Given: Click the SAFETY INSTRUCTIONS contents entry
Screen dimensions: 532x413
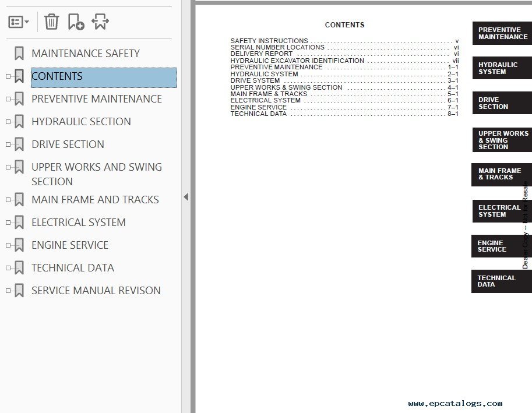Looking at the screenshot, I should (x=269, y=41).
